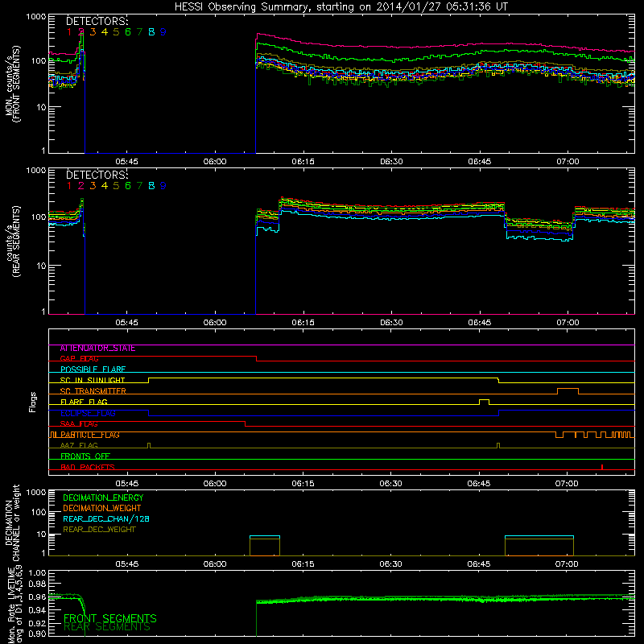Viewport: 644px width, 644px height.
Task: Select cyan detector 8 in front segments legend
Action: click(x=151, y=32)
